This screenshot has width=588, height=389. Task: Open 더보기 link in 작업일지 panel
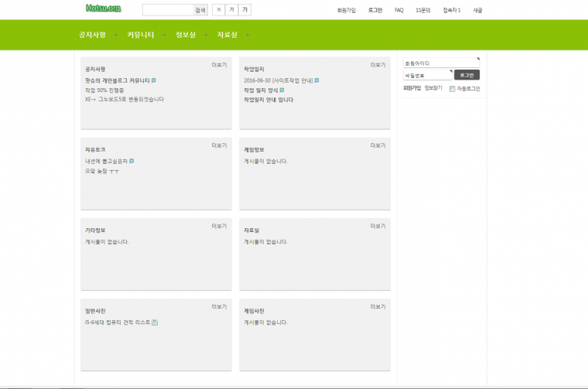click(x=378, y=65)
